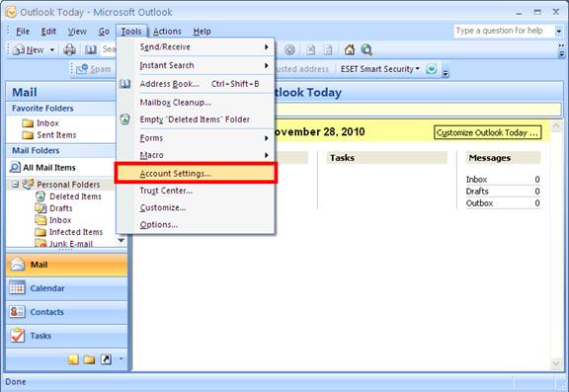The image size is (569, 392).
Task: Click the Print toolbar icon
Action: (x=70, y=49)
